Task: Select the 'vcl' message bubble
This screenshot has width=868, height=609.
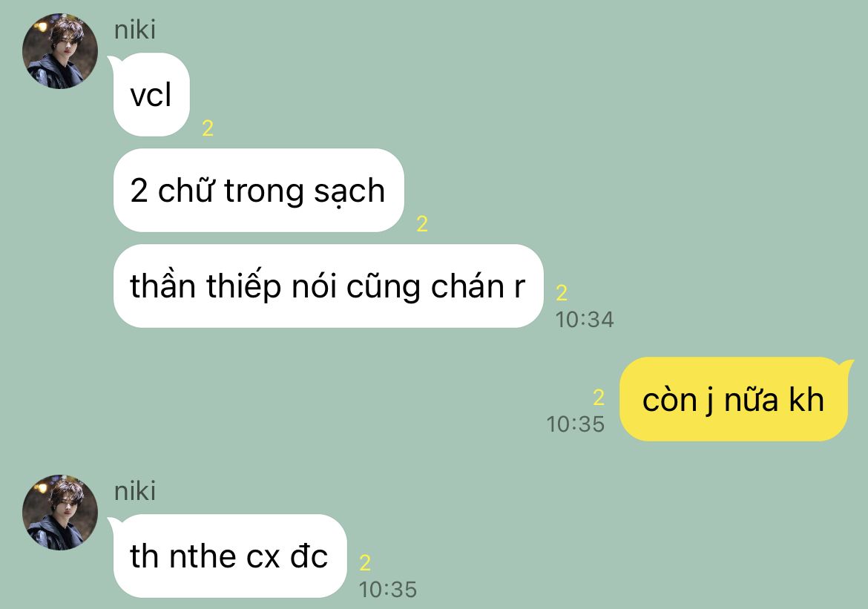Action: pos(151,95)
